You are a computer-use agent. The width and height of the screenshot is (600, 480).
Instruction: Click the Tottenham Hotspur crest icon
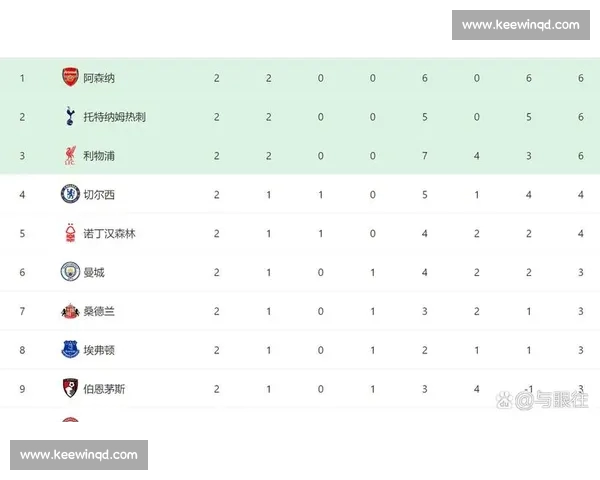tap(70, 117)
